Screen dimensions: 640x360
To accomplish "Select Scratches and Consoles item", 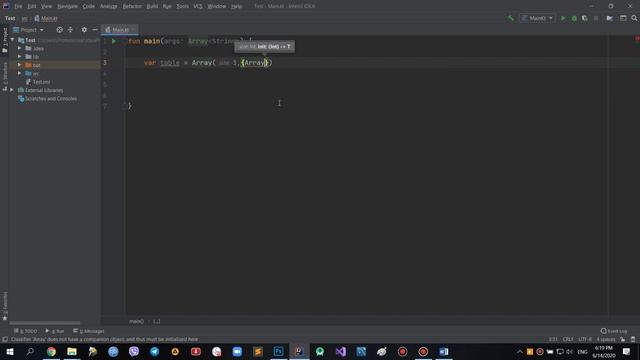I will [x=51, y=99].
